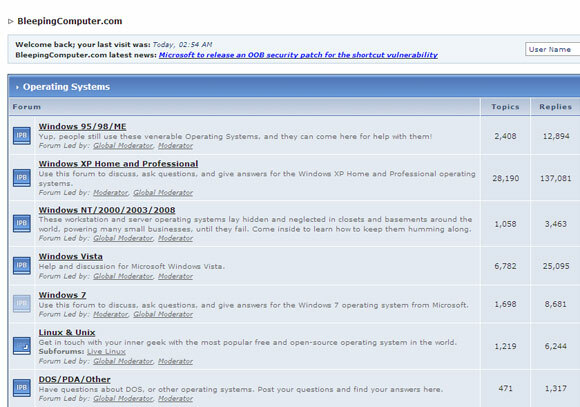580x407 pixels.
Task: Click the reply count 1,317
Action: tap(556, 388)
